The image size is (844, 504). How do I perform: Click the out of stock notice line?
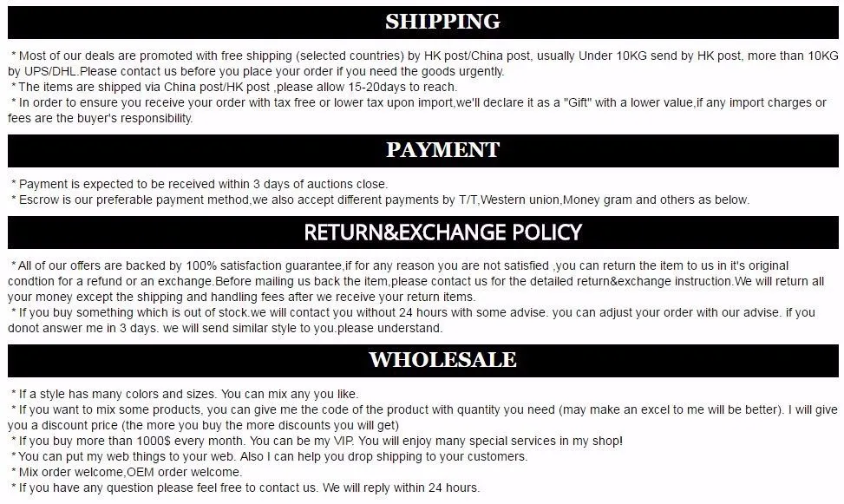[x=413, y=313]
